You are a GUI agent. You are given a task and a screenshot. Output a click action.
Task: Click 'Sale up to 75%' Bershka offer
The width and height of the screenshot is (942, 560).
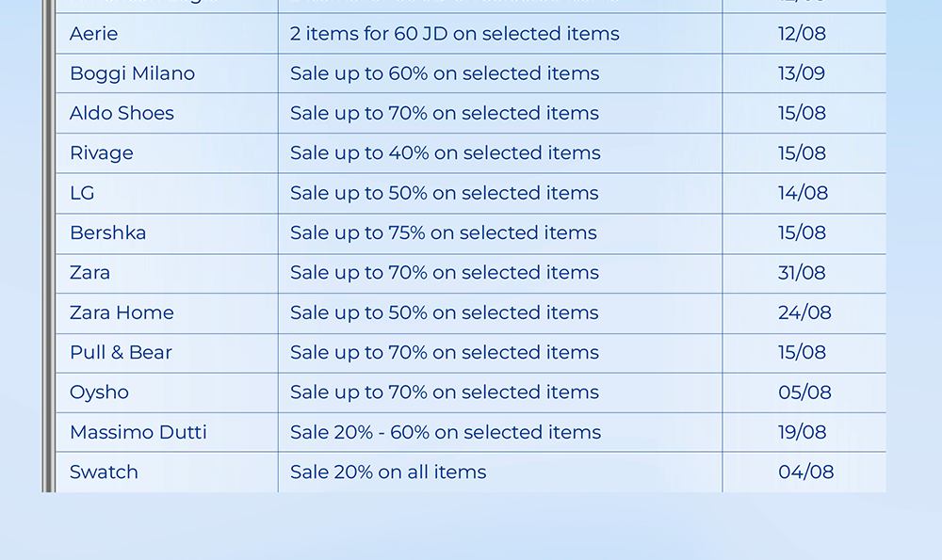(x=443, y=232)
